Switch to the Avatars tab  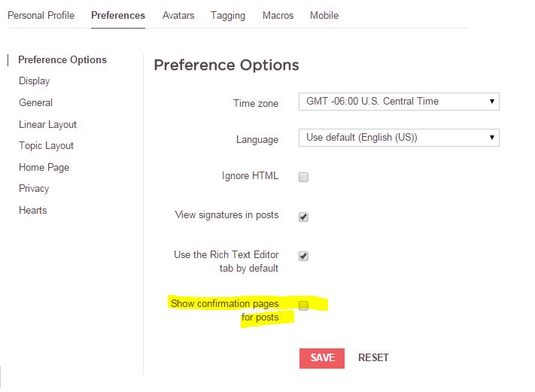(x=180, y=15)
